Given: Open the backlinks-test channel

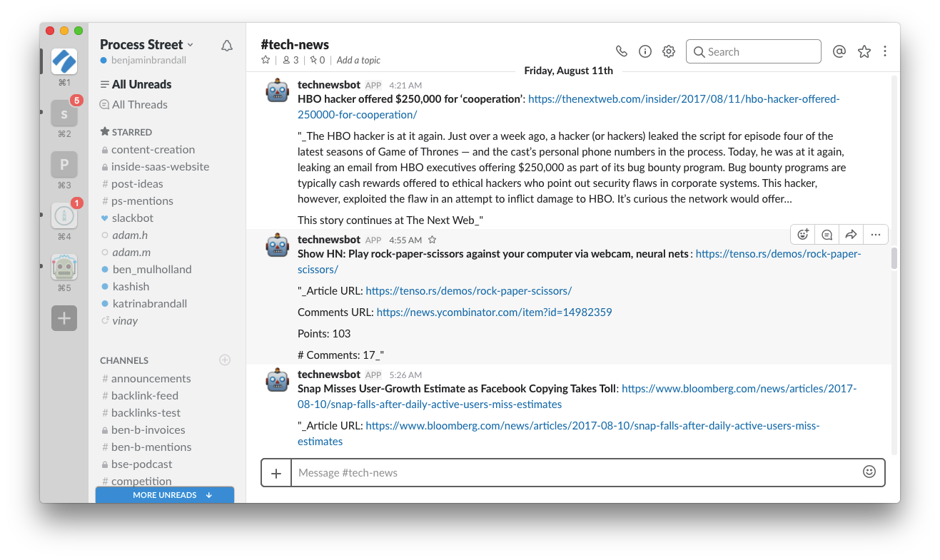Looking at the screenshot, I should coord(146,413).
